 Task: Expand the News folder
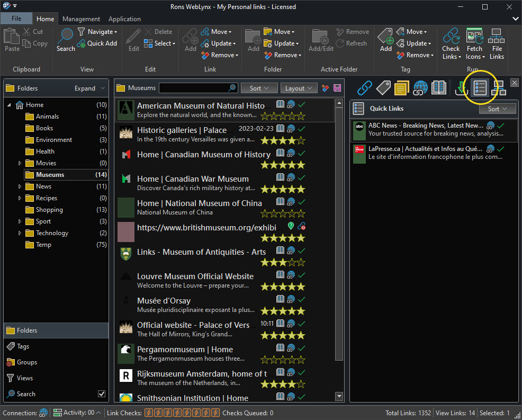click(x=20, y=186)
